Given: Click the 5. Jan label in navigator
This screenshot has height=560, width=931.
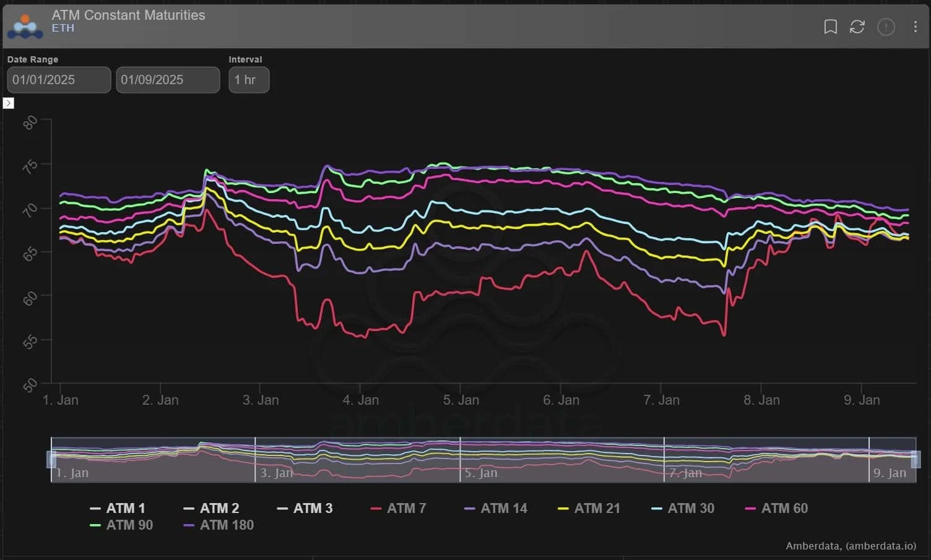Looking at the screenshot, I should coord(481,473).
